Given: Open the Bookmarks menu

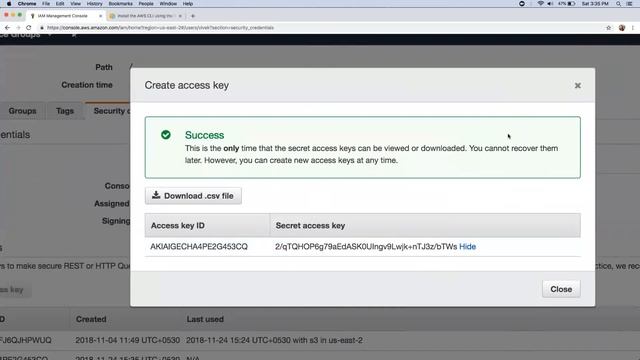Looking at the screenshot, I should coord(120,4).
